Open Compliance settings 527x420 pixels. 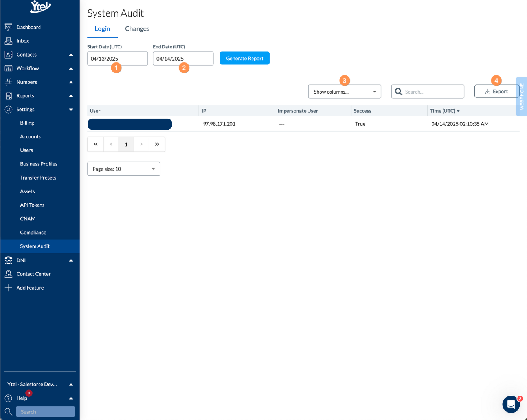(x=33, y=233)
